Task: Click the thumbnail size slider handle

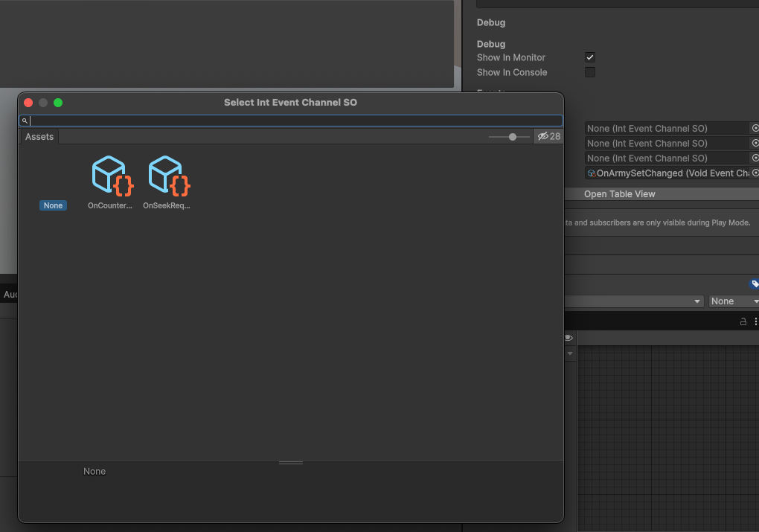Action: [513, 137]
